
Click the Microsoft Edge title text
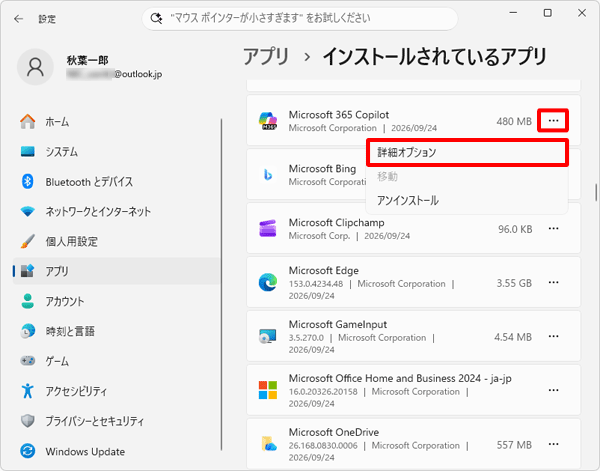323,271
